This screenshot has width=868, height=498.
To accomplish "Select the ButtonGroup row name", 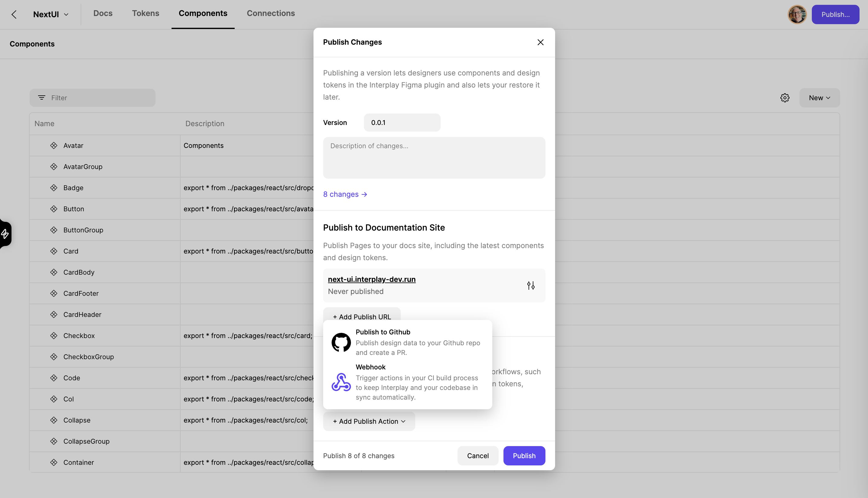I will [83, 230].
